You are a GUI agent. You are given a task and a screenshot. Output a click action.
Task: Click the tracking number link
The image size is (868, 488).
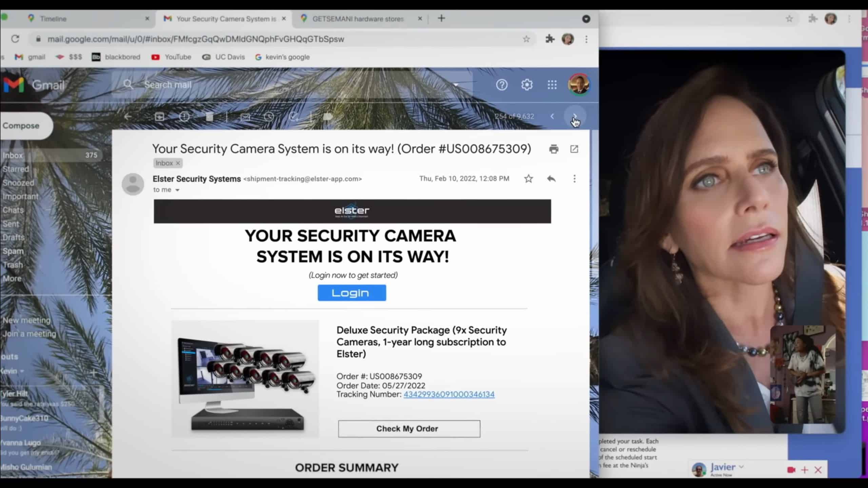[449, 394]
